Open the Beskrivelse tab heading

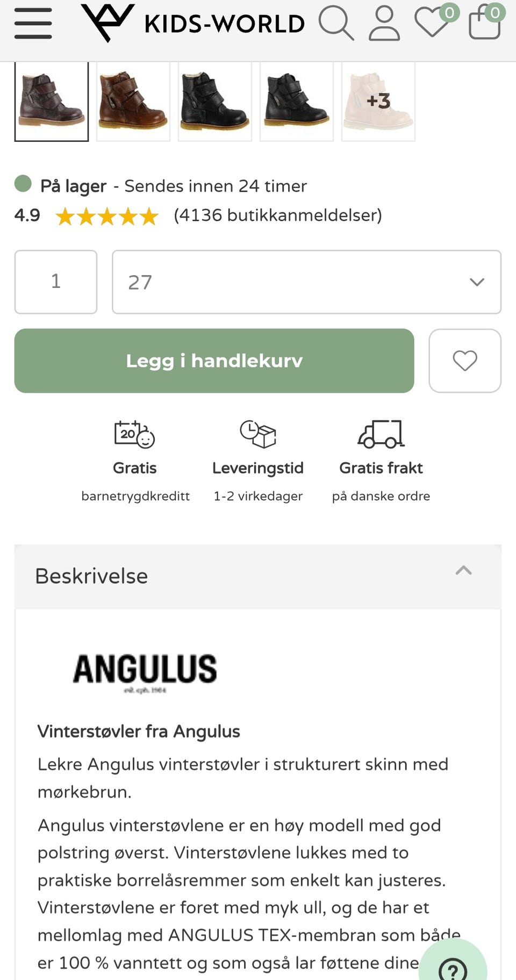tap(91, 575)
